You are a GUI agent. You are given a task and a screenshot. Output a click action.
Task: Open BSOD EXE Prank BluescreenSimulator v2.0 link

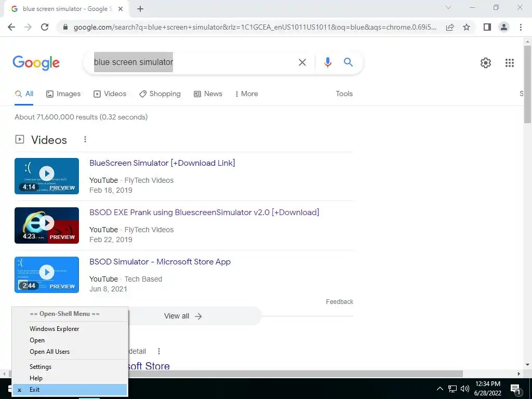coord(204,212)
